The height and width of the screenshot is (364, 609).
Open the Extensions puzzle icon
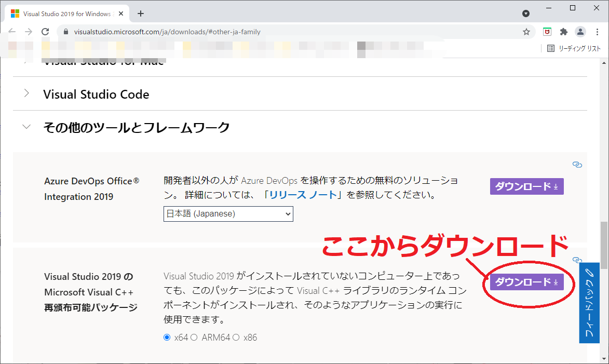563,32
